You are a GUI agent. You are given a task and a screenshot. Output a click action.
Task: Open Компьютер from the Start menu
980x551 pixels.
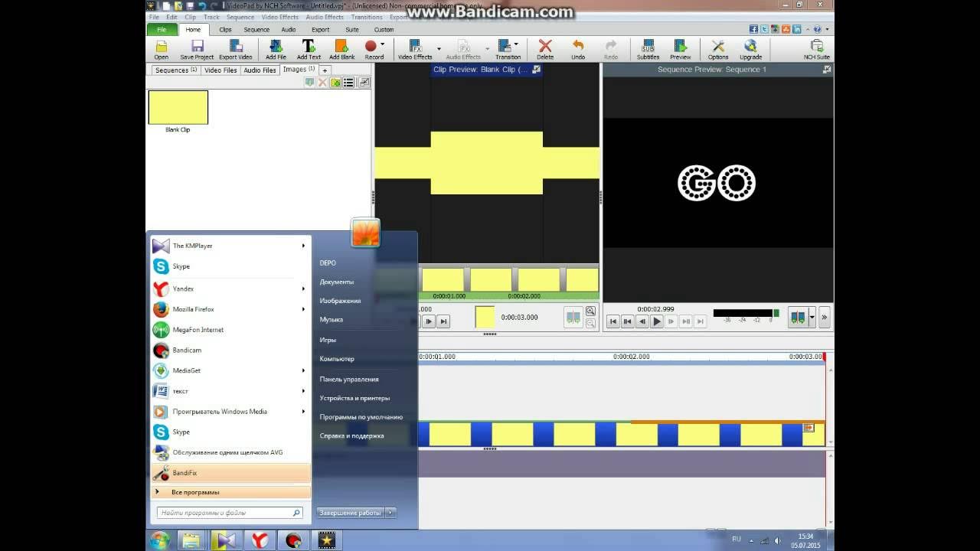pyautogui.click(x=337, y=358)
